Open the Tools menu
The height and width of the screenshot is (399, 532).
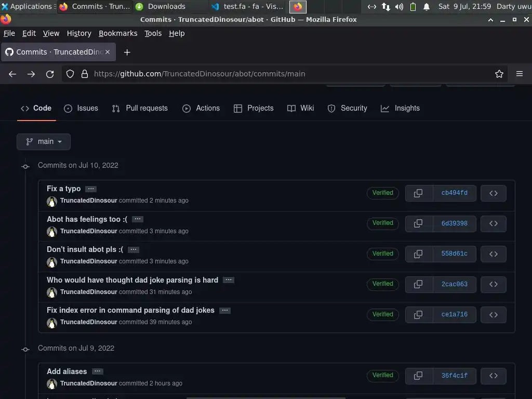[153, 33]
